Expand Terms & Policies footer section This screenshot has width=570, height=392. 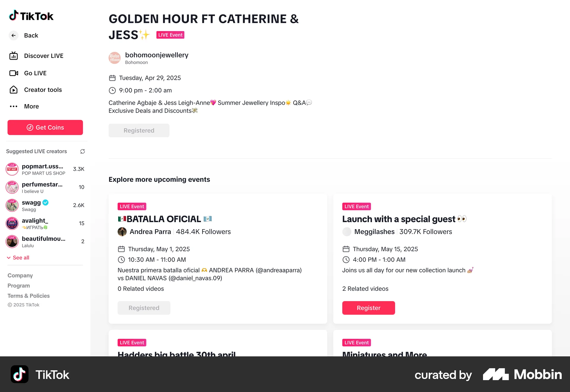(28, 296)
